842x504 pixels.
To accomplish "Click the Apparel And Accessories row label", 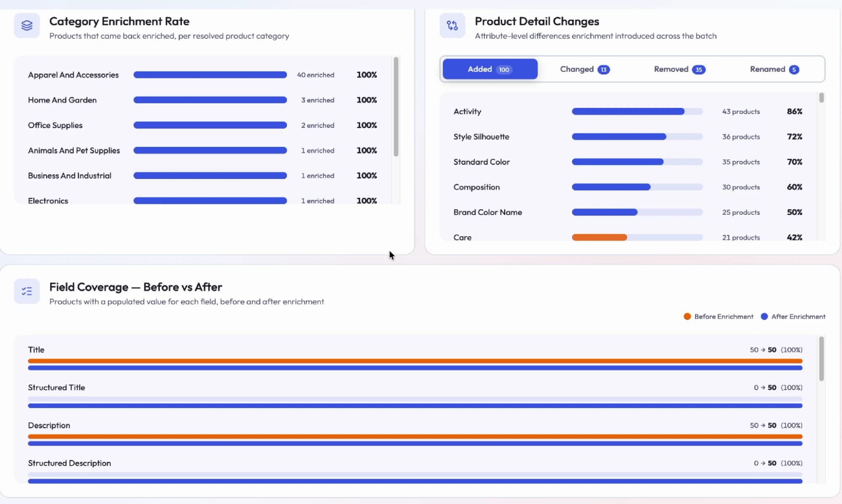I will point(73,75).
